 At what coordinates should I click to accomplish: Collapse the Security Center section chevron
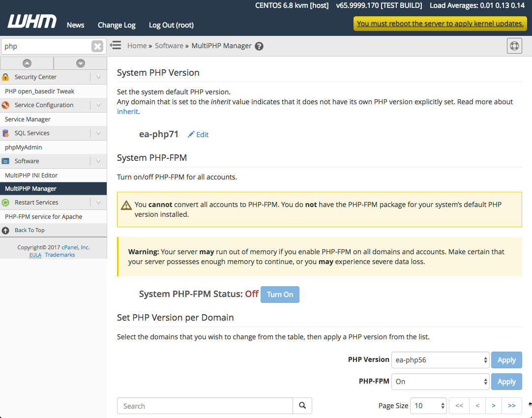(98, 77)
